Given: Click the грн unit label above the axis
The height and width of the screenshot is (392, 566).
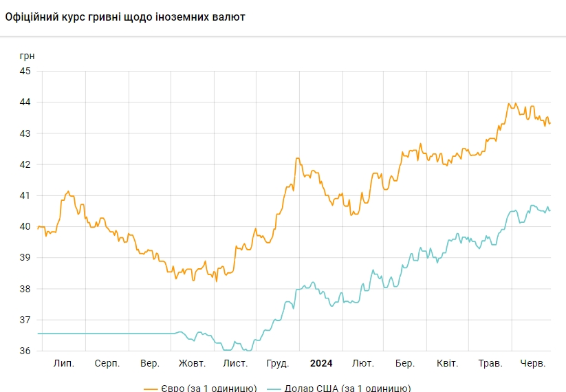Looking at the screenshot, I should coord(27,56).
